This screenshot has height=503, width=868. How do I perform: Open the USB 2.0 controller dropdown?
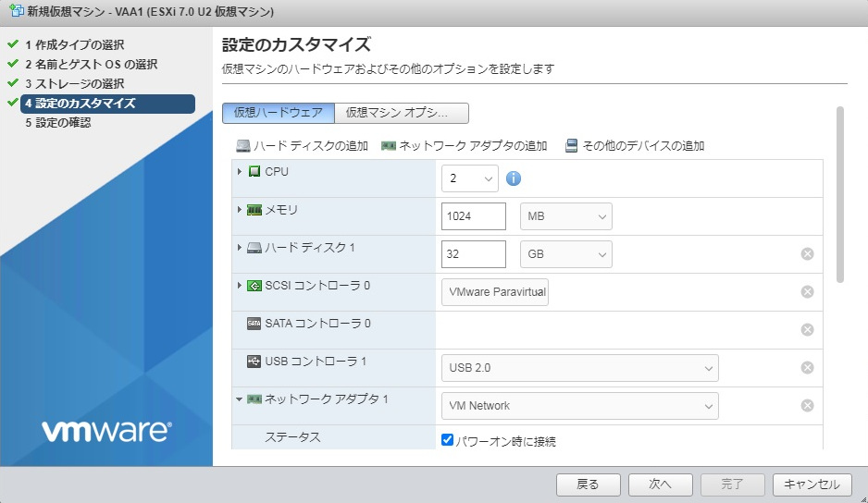pos(579,368)
